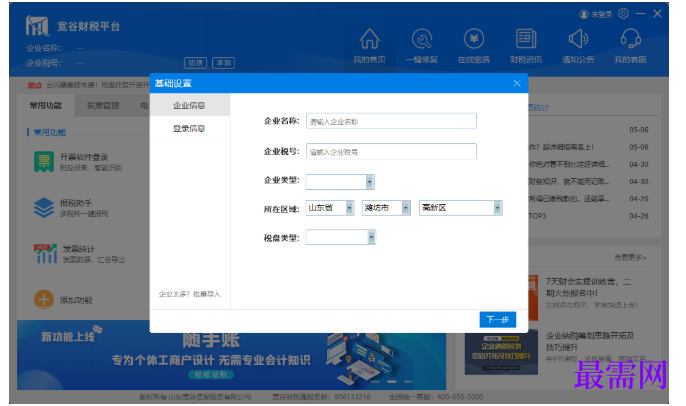
Task: Open the settings gear icon
Action: [x=623, y=14]
